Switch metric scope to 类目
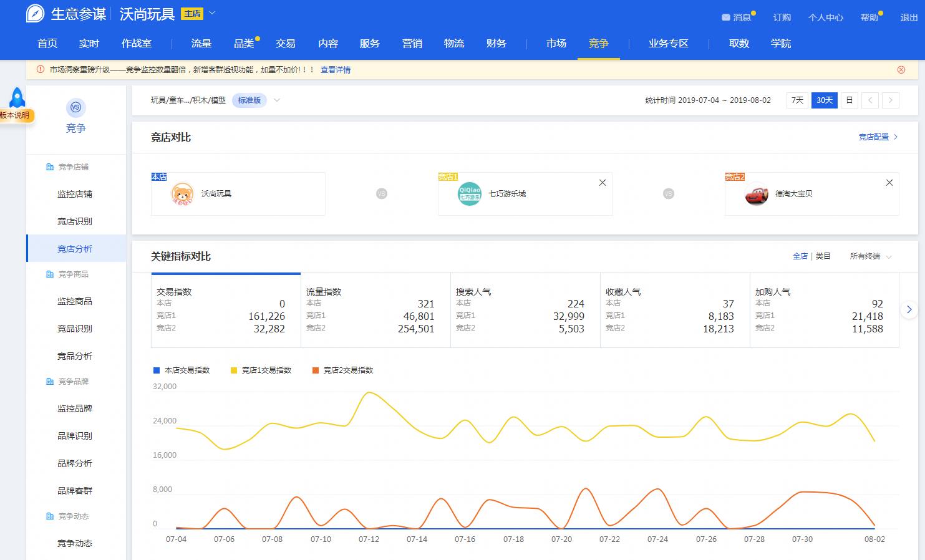The height and width of the screenshot is (560, 925). coord(822,256)
